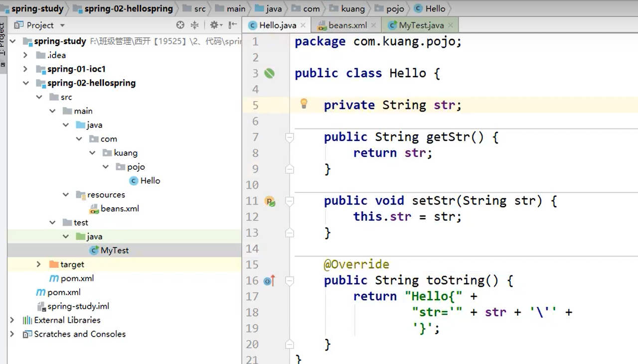Collapse the spring-02-hellospring module
The width and height of the screenshot is (638, 364).
click(x=25, y=83)
